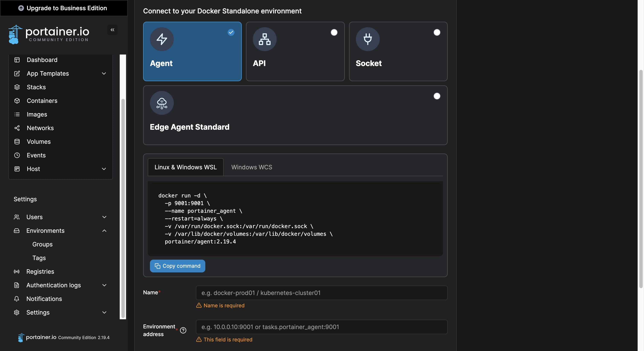Click the Agent card title
Screen dimensions: 644x351
161,63
